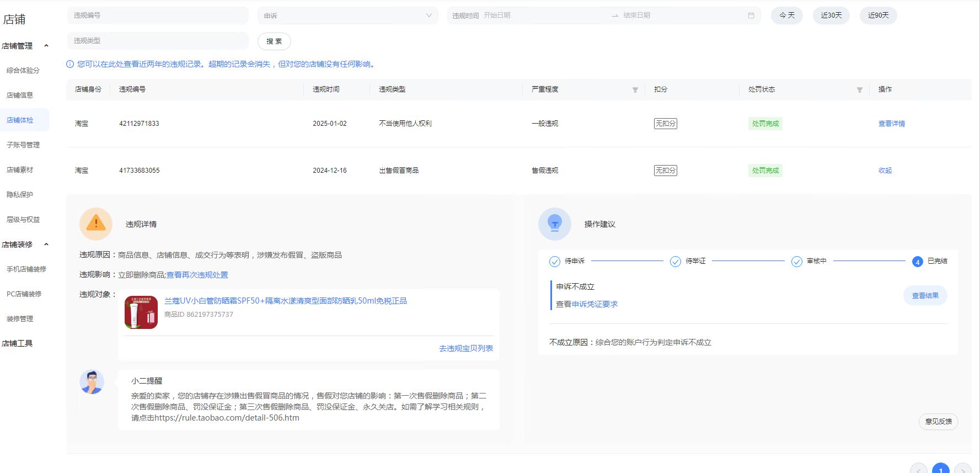Viewport: 980px width, 473px height.
Task: Click the 意见反馈 feedback button
Action: point(939,422)
